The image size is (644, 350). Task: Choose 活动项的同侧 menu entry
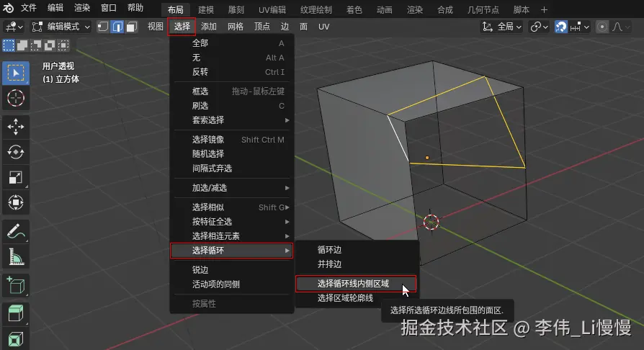[x=232, y=284]
